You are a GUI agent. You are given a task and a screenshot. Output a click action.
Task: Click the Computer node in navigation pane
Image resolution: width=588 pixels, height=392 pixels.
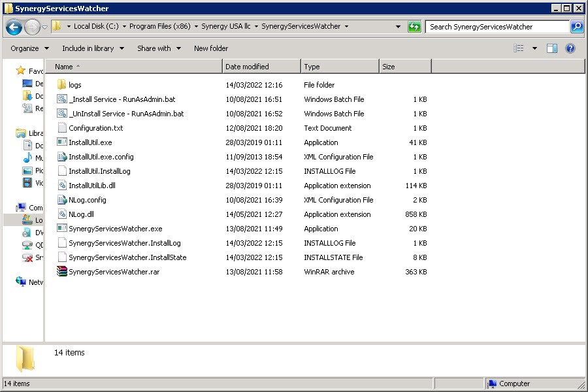pyautogui.click(x=29, y=208)
